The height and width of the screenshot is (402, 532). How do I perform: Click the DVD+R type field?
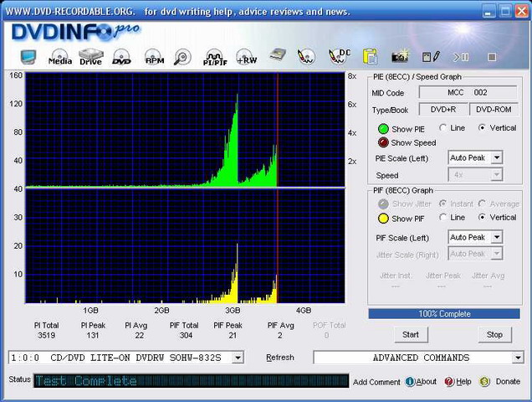point(443,110)
